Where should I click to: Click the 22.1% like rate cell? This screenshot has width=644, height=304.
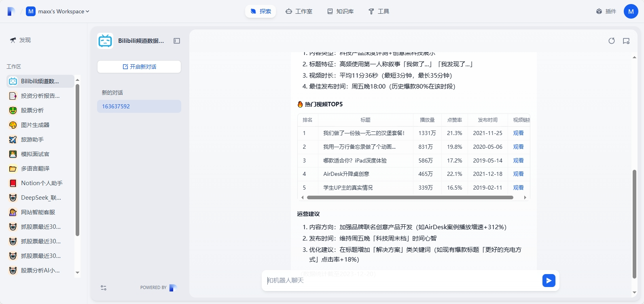(455, 174)
